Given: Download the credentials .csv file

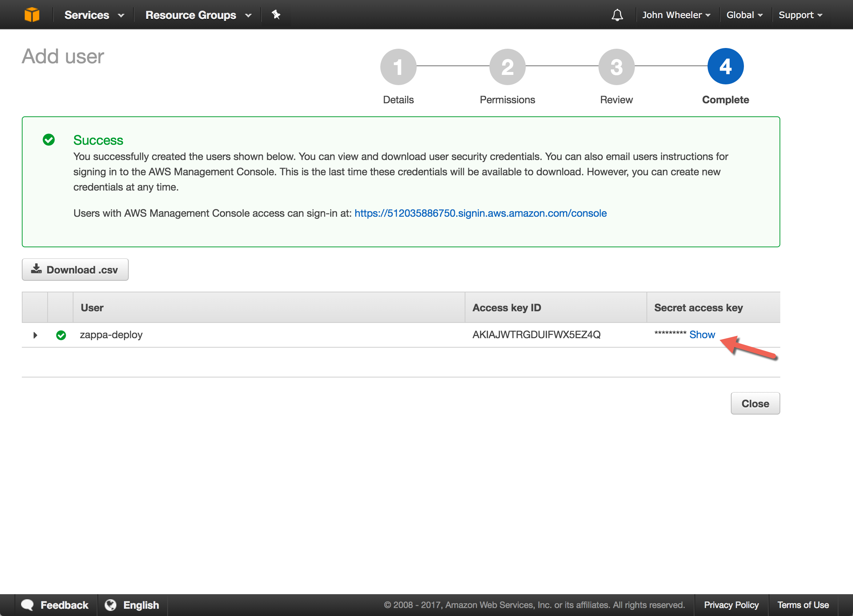Looking at the screenshot, I should (75, 269).
